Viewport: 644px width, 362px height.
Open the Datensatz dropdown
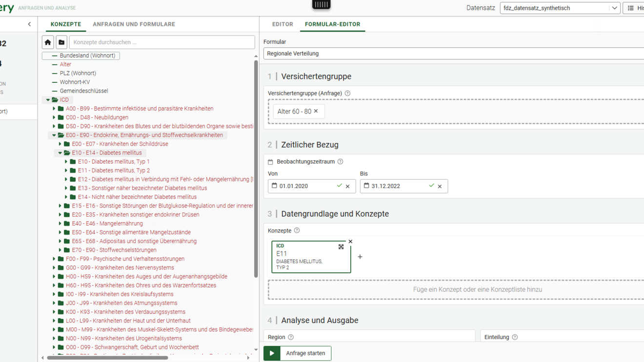(x=560, y=8)
